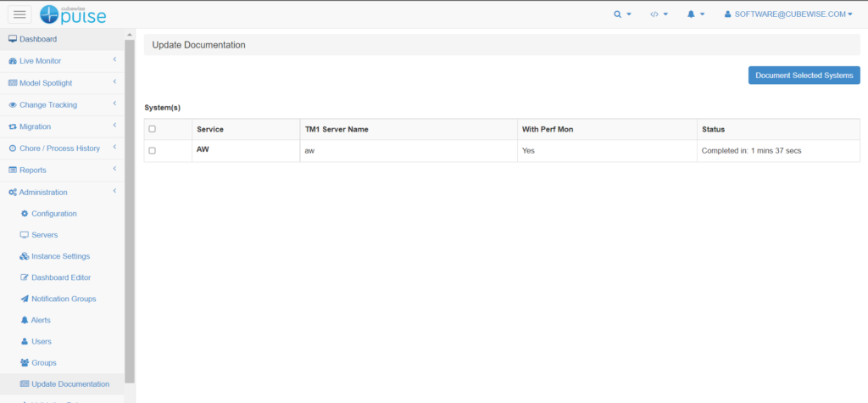Image resolution: width=868 pixels, height=403 pixels.
Task: Check the box for the AW service row
Action: coord(153,150)
